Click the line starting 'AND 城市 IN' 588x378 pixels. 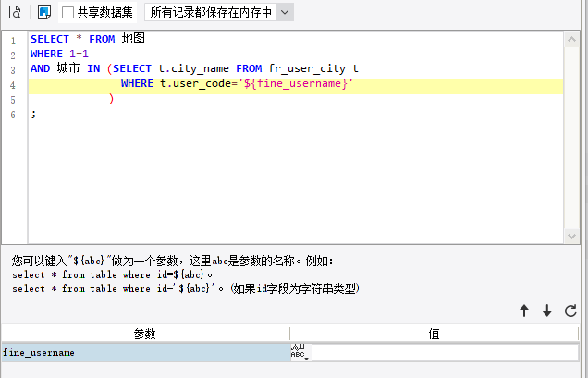coord(194,68)
